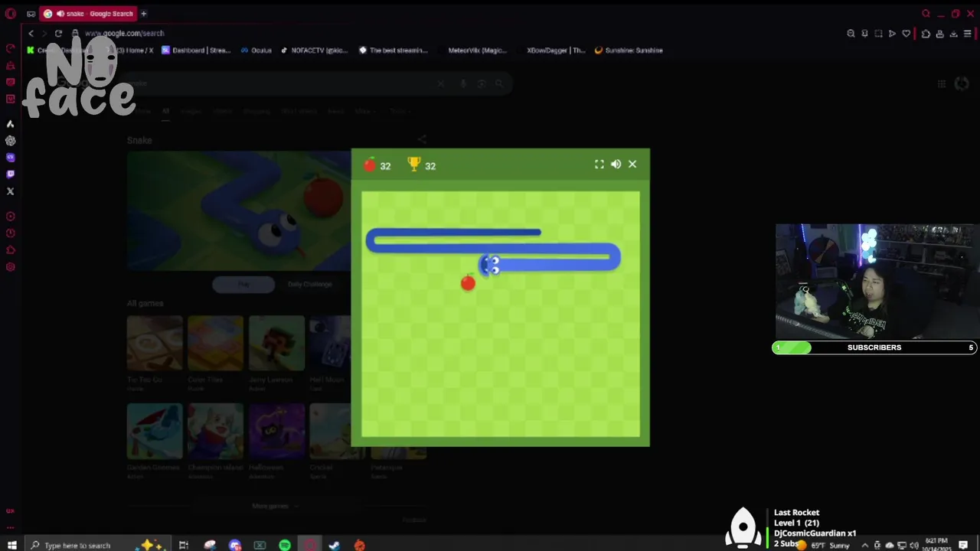Open the Google apps grid icon
Viewport: 980px width, 551px height.
942,84
